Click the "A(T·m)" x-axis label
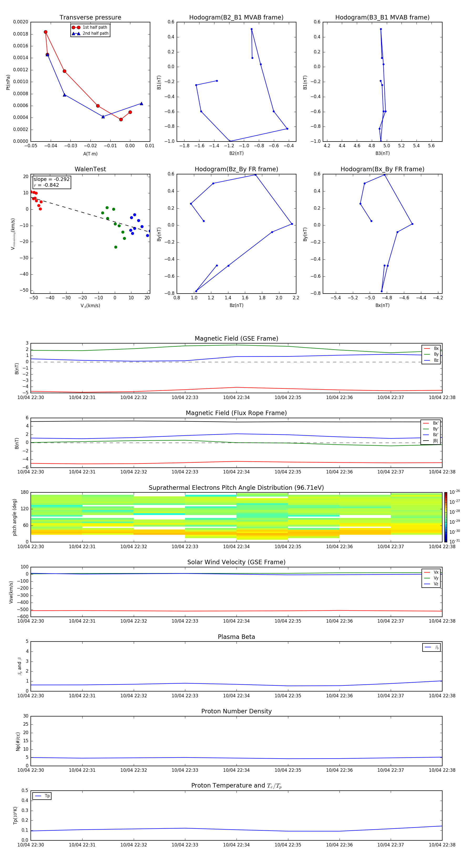This screenshot has height=868, width=473. pyautogui.click(x=90, y=154)
